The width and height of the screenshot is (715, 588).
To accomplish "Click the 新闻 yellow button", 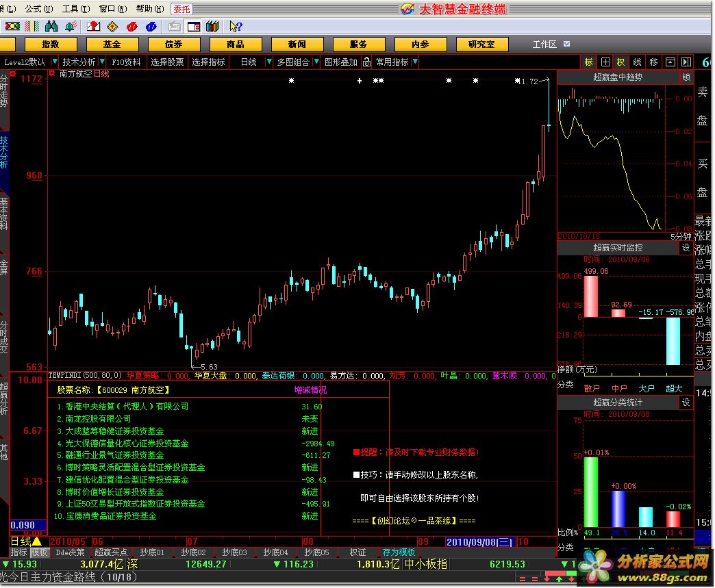I will pyautogui.click(x=297, y=44).
